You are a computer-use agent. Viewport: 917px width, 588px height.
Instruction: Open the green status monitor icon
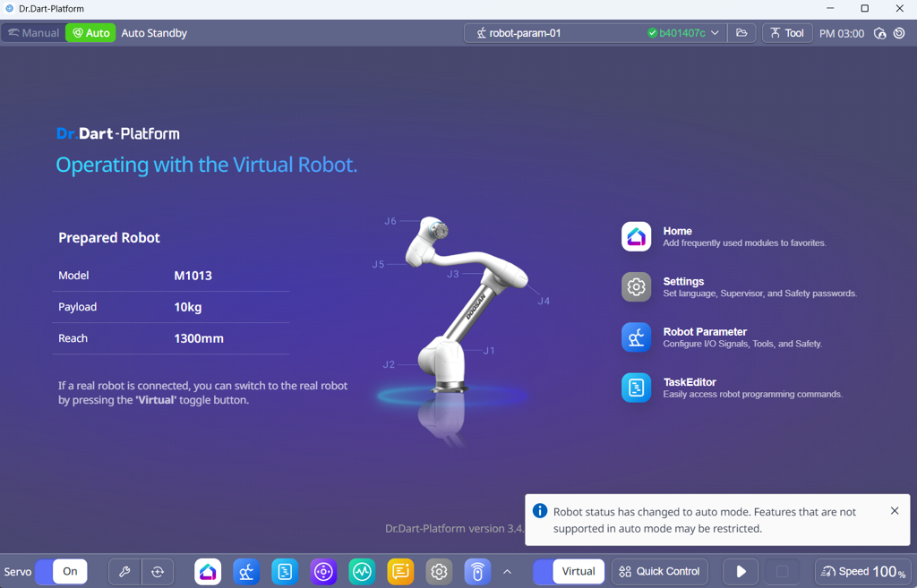pyautogui.click(x=362, y=571)
